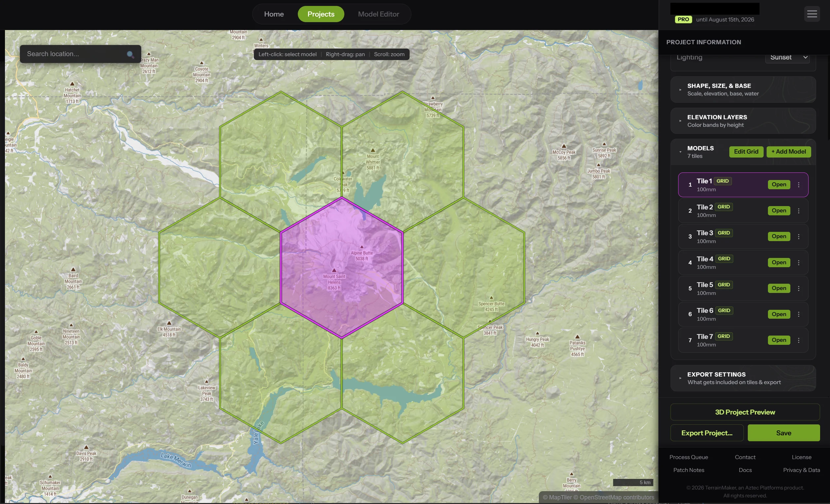Open the hamburger menu icon
The image size is (830, 504).
[x=812, y=14]
